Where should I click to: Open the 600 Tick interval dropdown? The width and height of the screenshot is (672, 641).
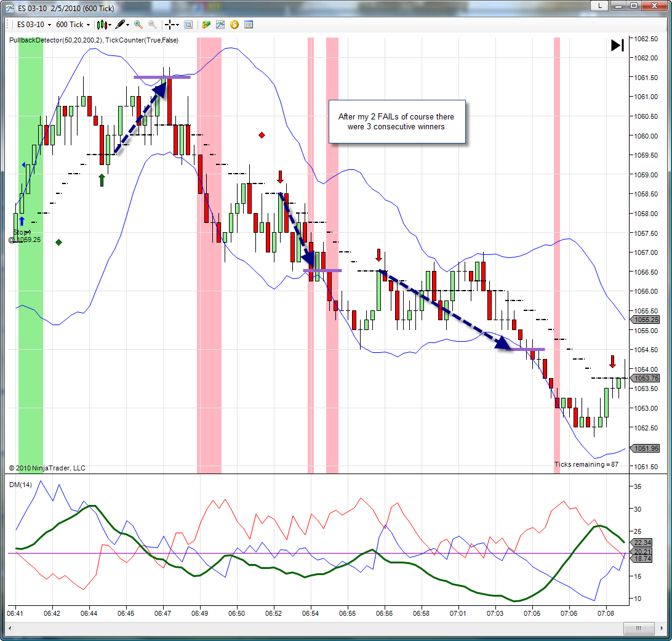coord(73,25)
